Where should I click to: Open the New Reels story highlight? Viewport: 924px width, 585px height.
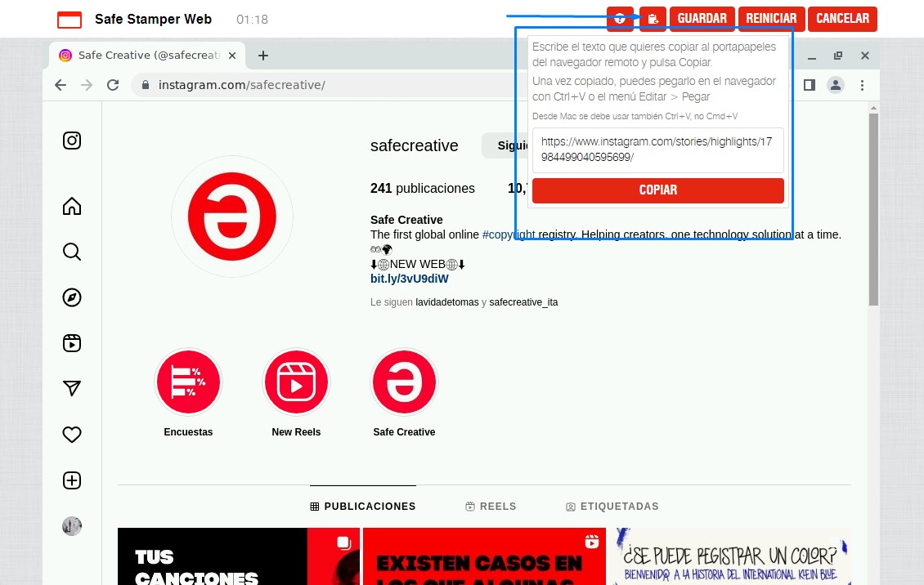(x=296, y=382)
